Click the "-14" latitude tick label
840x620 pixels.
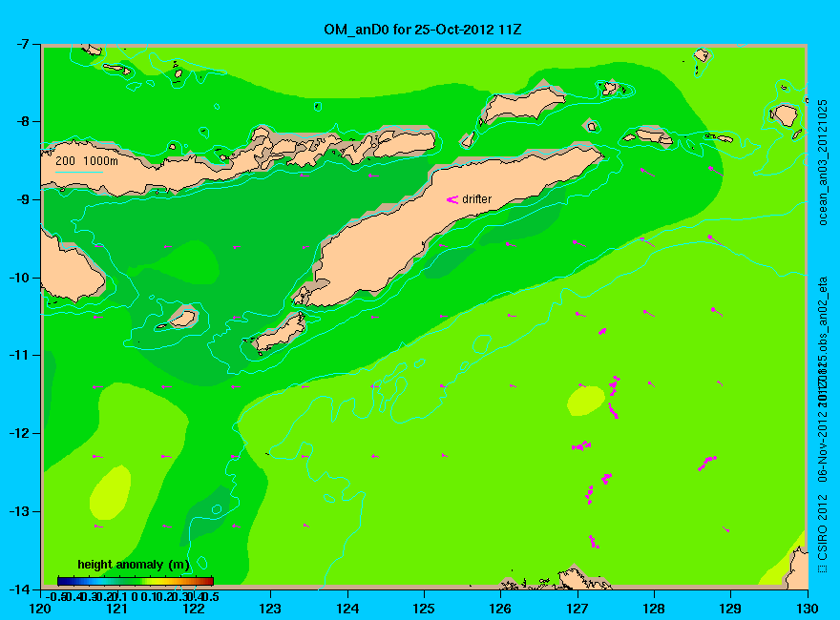[x=18, y=589]
